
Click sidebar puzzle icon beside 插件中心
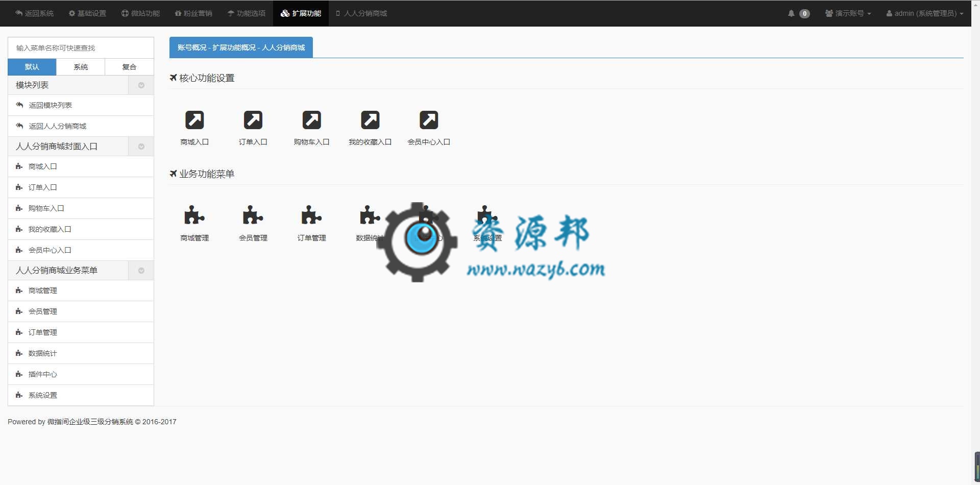[x=19, y=374]
